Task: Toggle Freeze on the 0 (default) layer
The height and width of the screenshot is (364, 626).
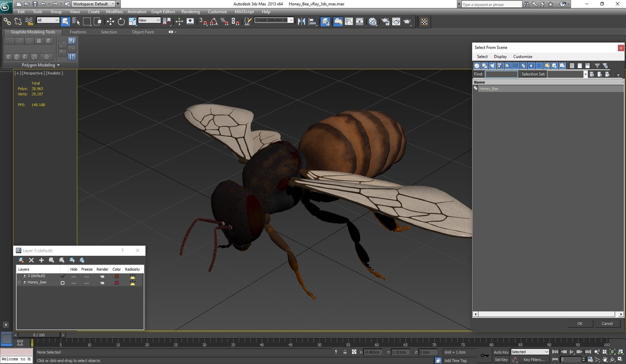Action: [87, 275]
